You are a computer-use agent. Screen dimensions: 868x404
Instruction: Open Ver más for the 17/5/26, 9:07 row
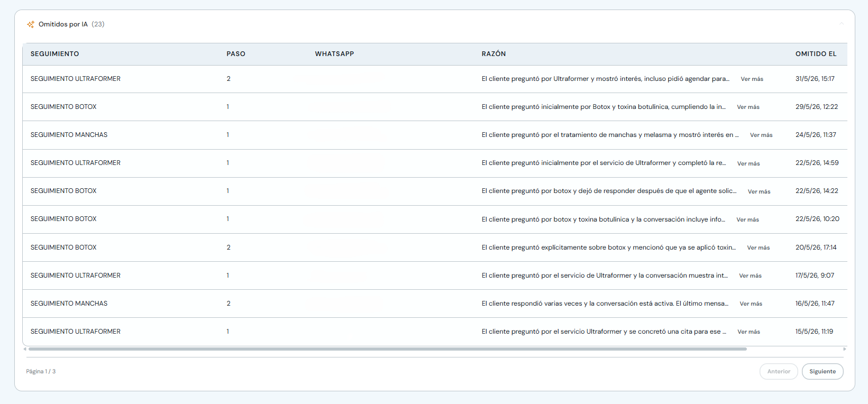750,276
